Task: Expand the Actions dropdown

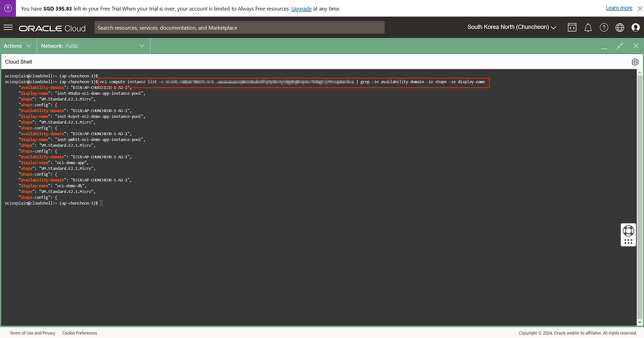Action: coord(17,46)
